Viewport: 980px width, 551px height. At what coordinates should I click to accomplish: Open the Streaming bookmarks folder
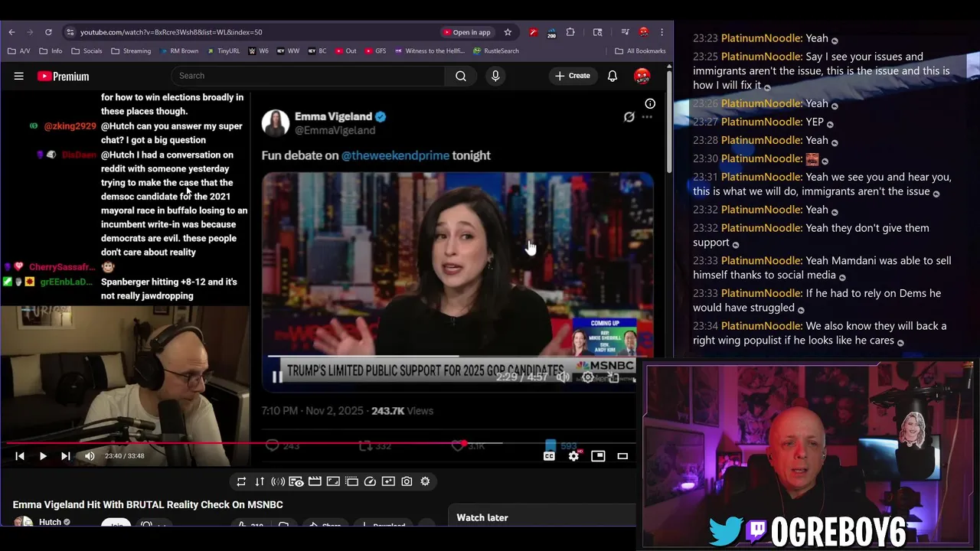click(x=131, y=51)
